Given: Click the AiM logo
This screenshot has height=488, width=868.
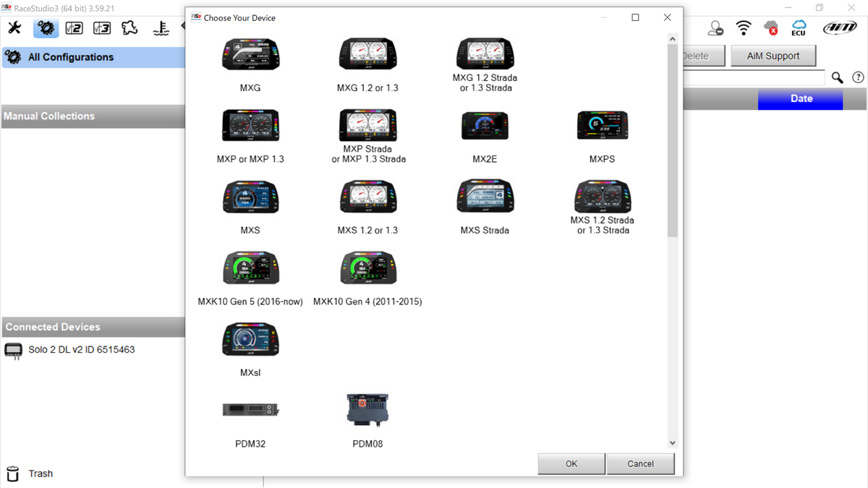Looking at the screenshot, I should click(x=840, y=27).
